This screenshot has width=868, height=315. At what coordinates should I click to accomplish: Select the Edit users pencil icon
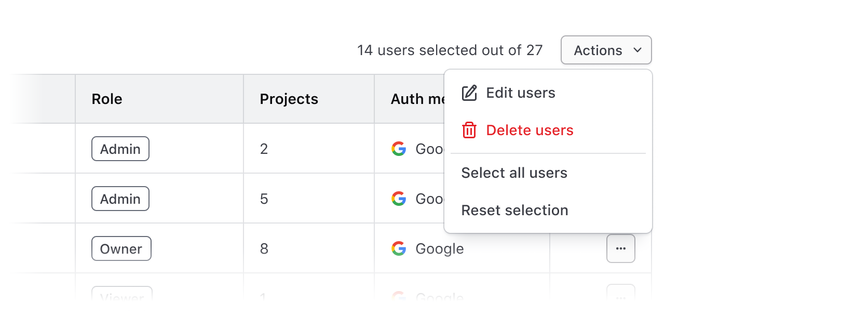coord(470,93)
